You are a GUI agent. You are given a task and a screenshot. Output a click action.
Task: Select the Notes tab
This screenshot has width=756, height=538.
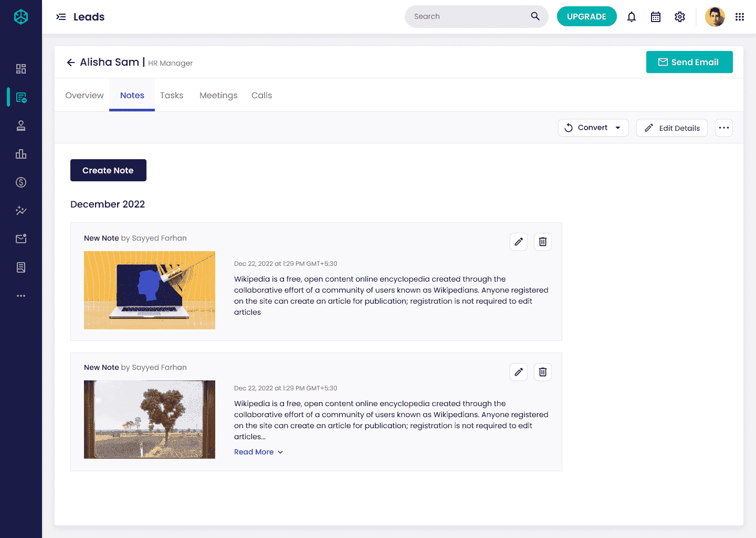point(132,95)
